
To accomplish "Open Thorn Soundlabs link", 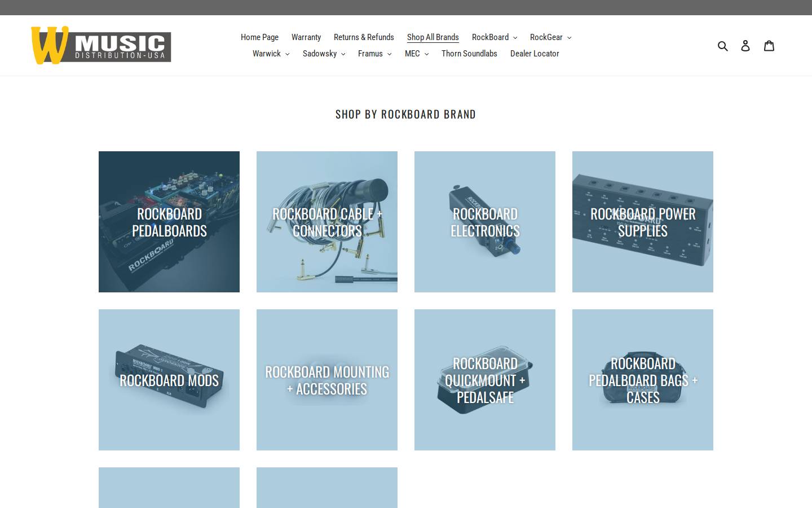I will click(x=469, y=54).
